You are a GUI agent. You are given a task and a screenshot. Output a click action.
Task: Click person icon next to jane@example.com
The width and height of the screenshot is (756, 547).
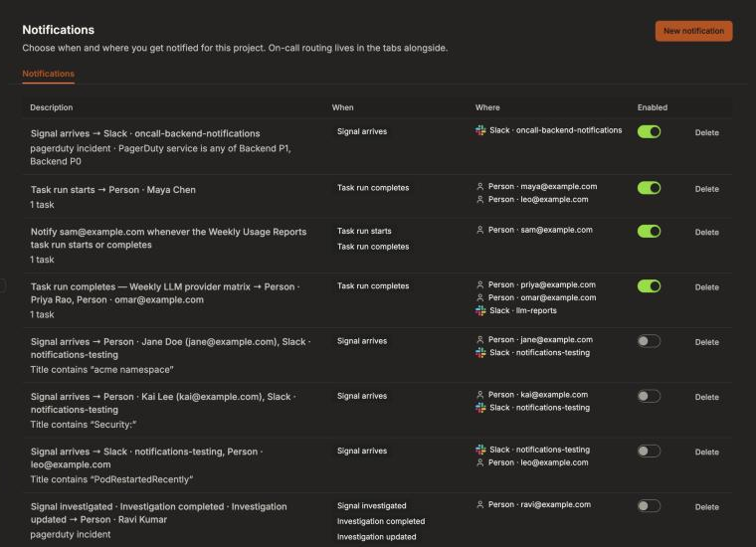point(480,340)
